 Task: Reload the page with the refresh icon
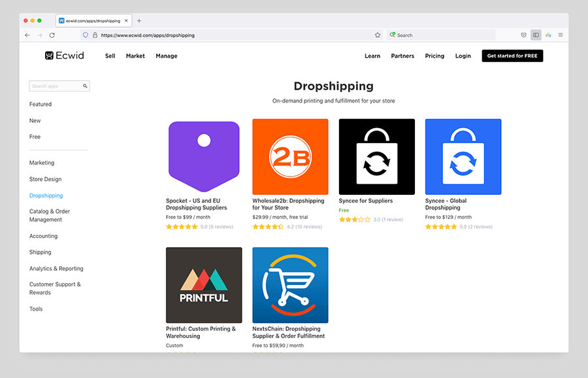tap(52, 35)
